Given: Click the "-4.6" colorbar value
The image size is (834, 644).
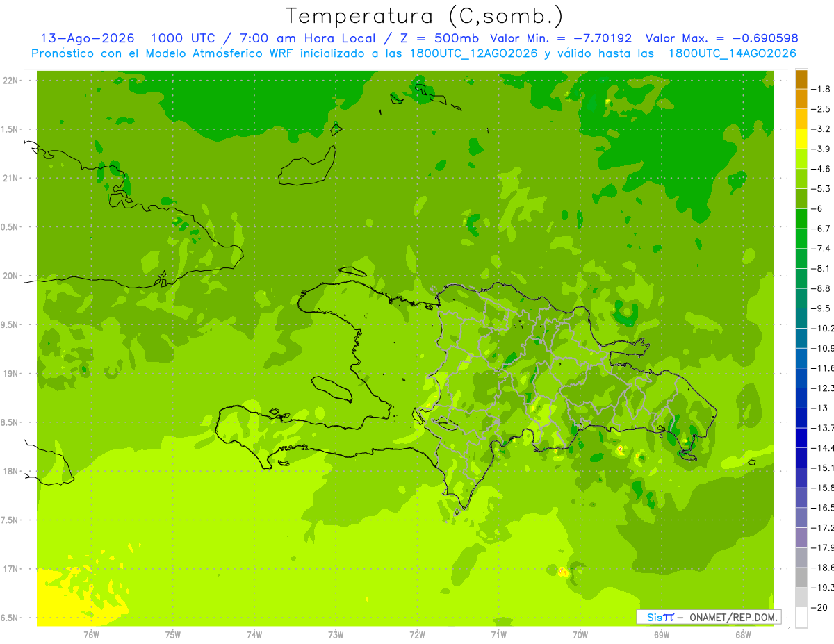Looking at the screenshot, I should (821, 169).
